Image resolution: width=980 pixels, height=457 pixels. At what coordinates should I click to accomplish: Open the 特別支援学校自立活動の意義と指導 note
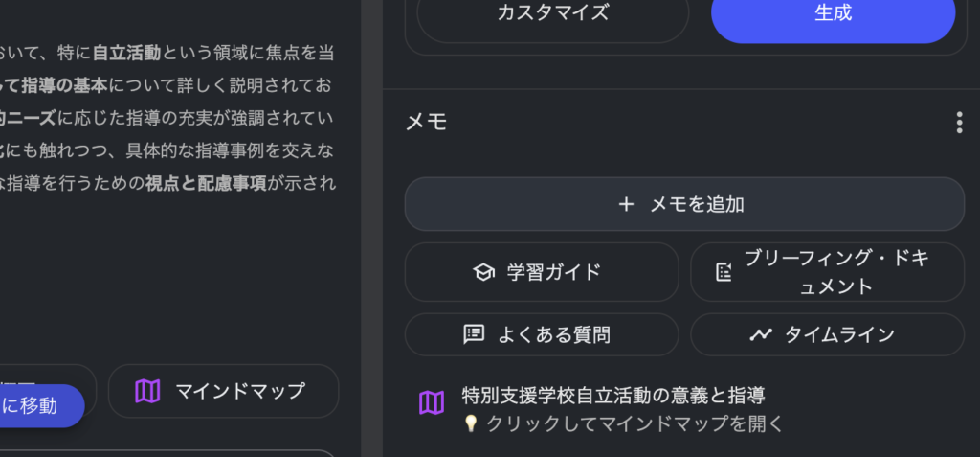tap(613, 396)
